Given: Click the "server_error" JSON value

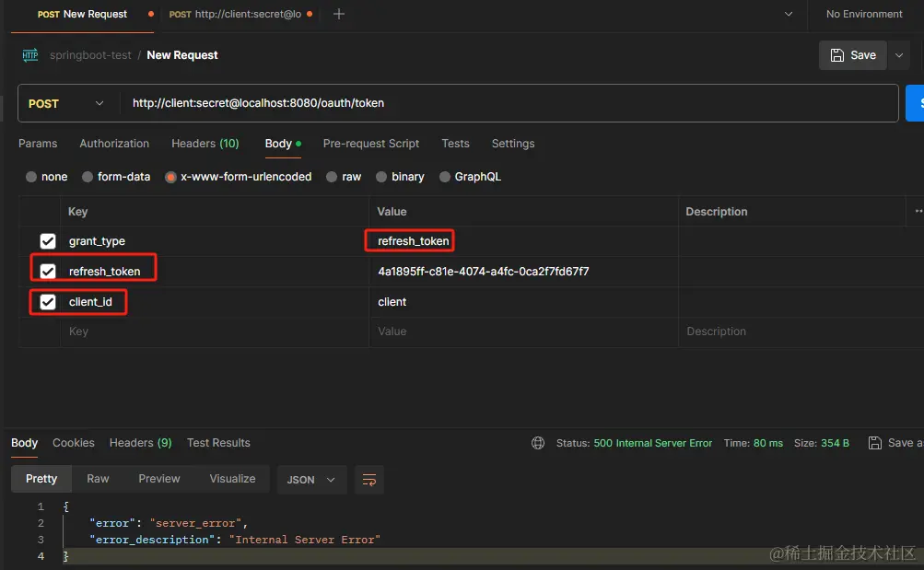Looking at the screenshot, I should pos(195,523).
